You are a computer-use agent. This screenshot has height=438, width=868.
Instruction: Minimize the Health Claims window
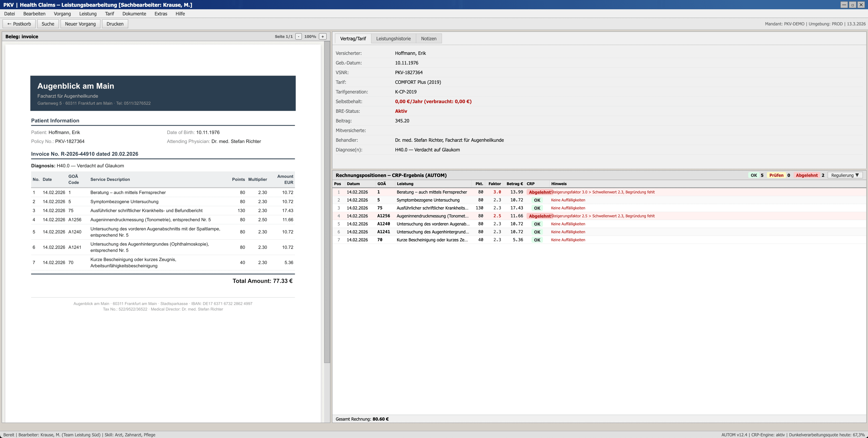(x=844, y=5)
